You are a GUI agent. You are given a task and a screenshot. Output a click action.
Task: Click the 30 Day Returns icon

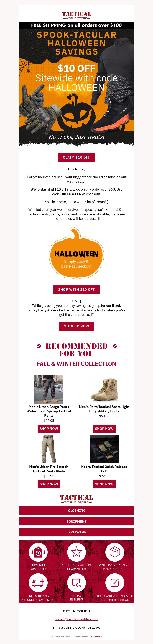coord(76,583)
